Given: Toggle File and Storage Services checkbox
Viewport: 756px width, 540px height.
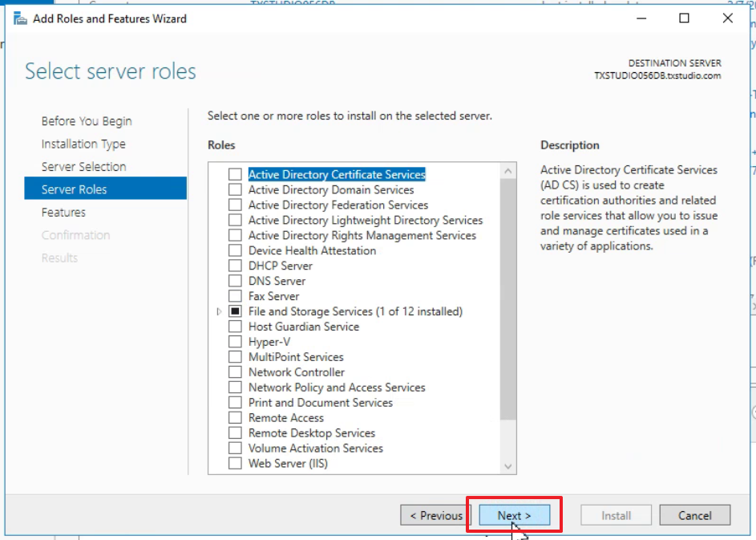Looking at the screenshot, I should (x=235, y=311).
